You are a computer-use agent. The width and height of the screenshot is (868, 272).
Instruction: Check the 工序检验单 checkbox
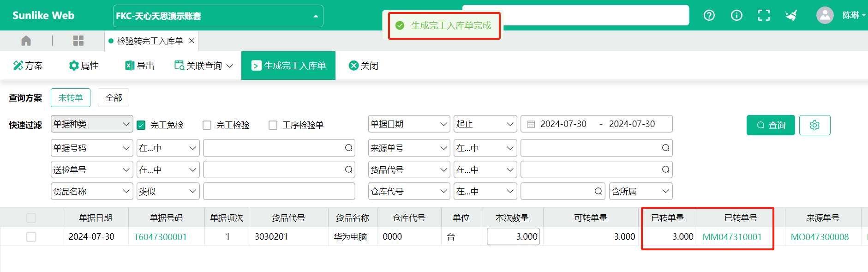coord(273,125)
